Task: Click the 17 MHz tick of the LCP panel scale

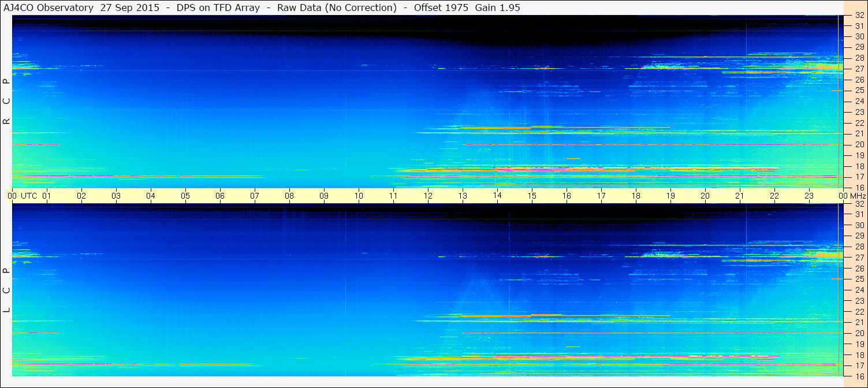Action: (859, 365)
